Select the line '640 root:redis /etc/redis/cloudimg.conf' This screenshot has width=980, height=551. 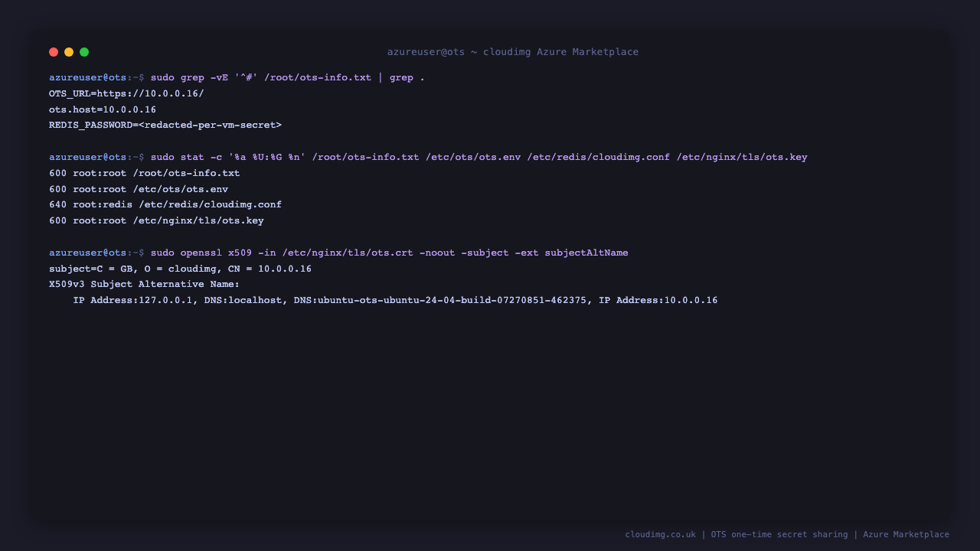[x=165, y=204]
